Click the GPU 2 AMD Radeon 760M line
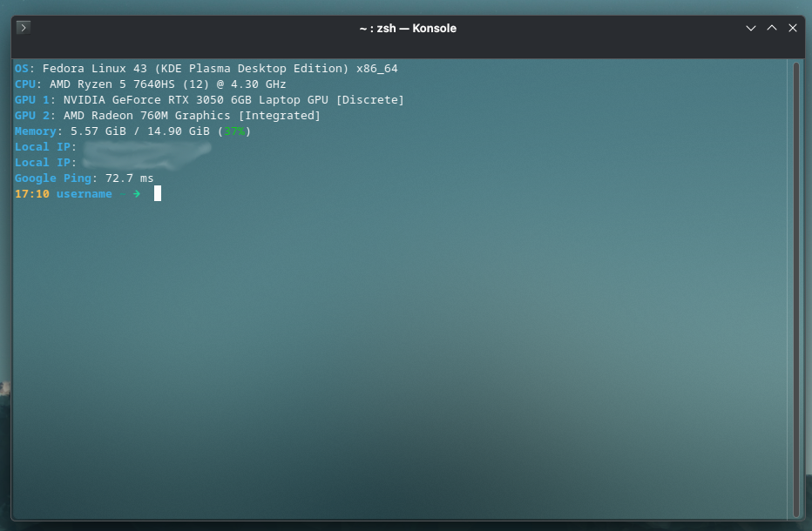This screenshot has height=531, width=812. (167, 116)
